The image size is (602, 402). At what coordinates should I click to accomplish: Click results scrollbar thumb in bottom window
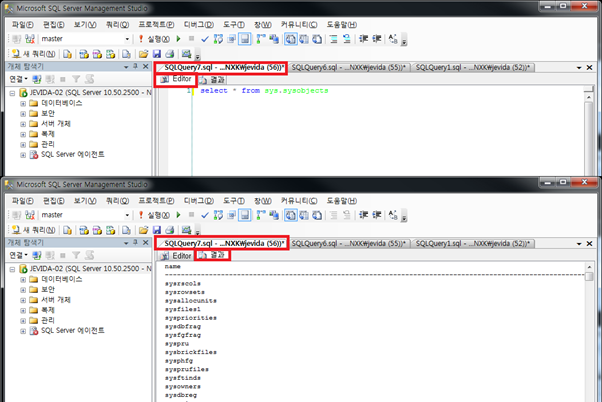click(x=589, y=276)
